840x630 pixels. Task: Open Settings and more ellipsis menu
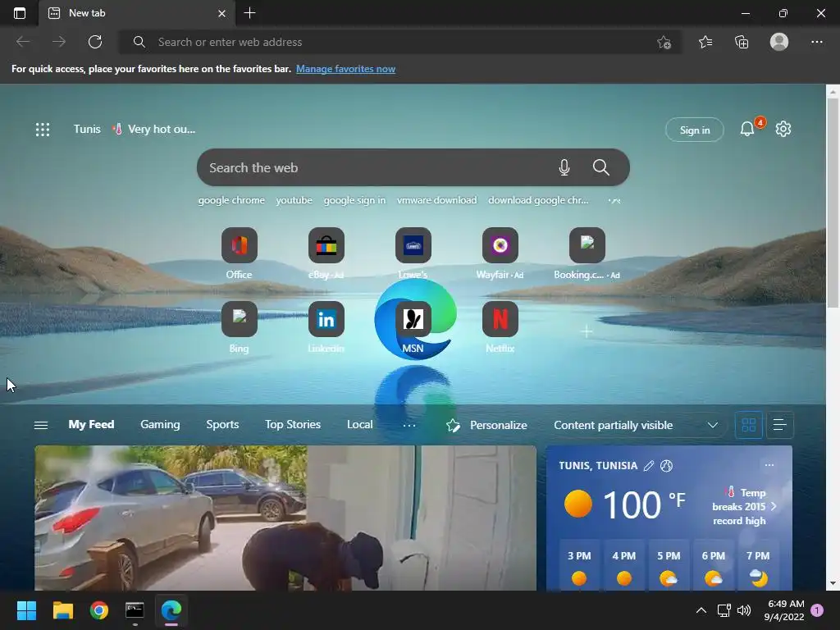[816, 42]
